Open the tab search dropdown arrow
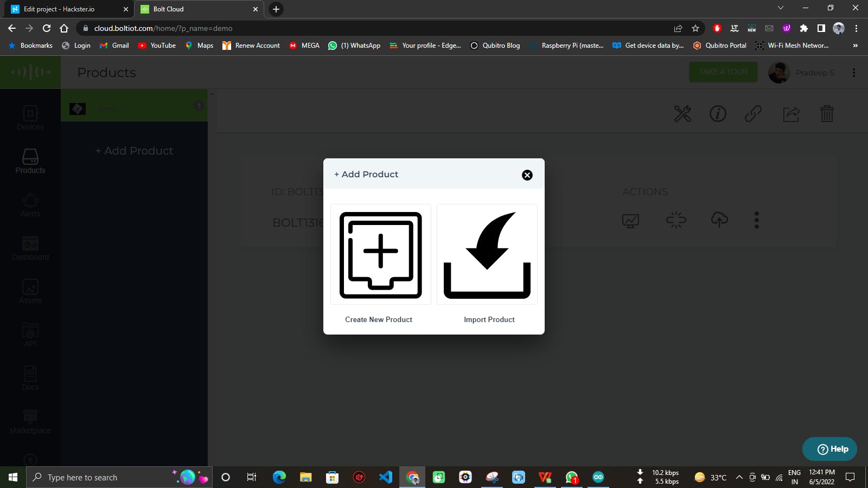 pyautogui.click(x=781, y=8)
